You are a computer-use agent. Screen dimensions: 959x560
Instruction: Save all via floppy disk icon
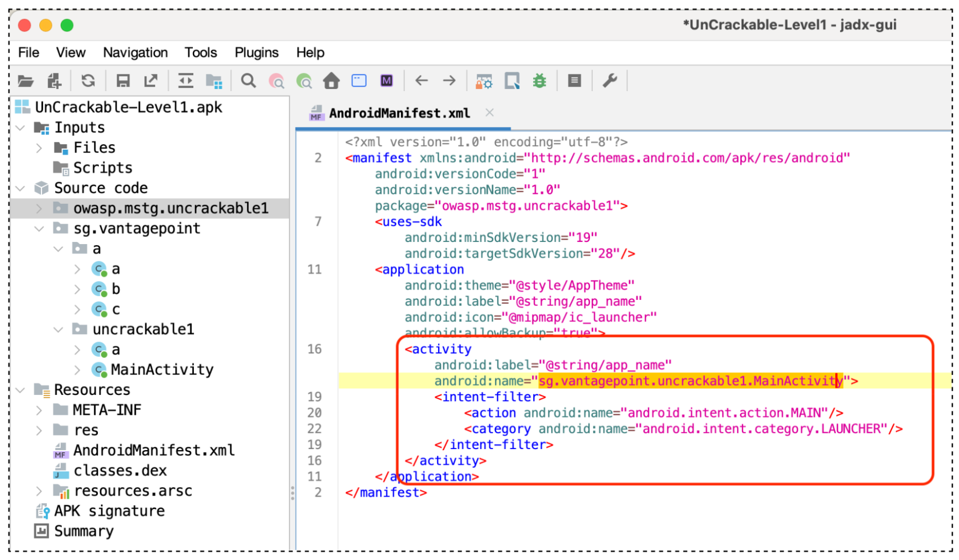click(123, 81)
